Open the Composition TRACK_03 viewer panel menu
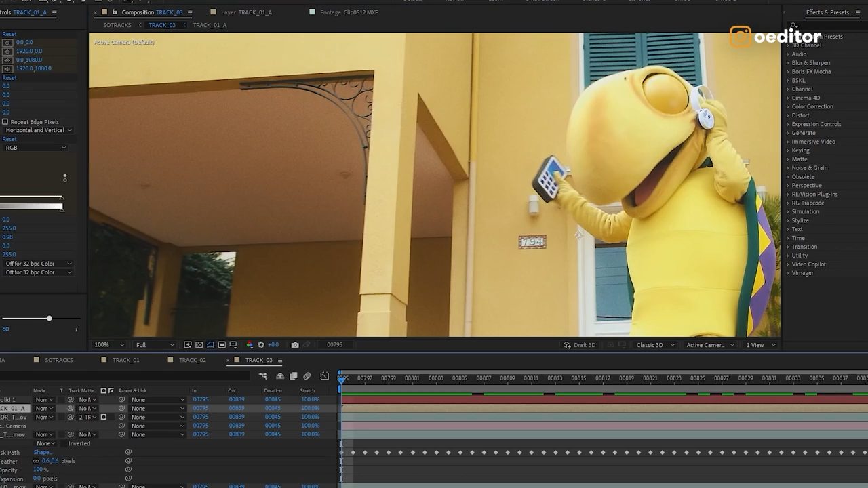The image size is (868, 488). [190, 12]
